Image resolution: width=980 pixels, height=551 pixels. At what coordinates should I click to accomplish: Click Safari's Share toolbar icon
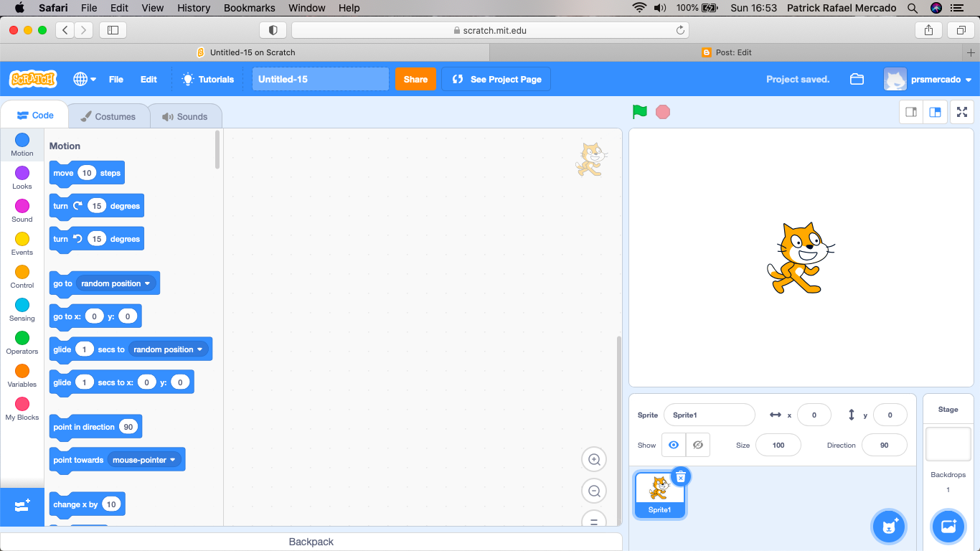[928, 30]
